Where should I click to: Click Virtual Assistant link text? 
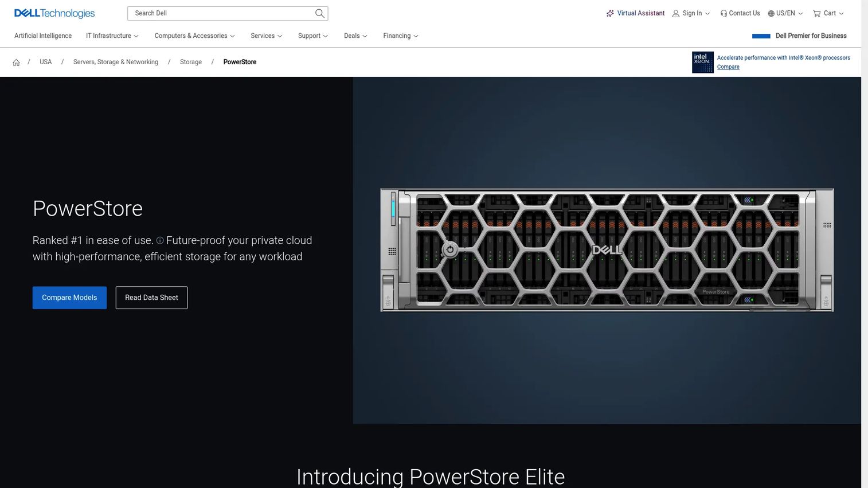pos(640,13)
